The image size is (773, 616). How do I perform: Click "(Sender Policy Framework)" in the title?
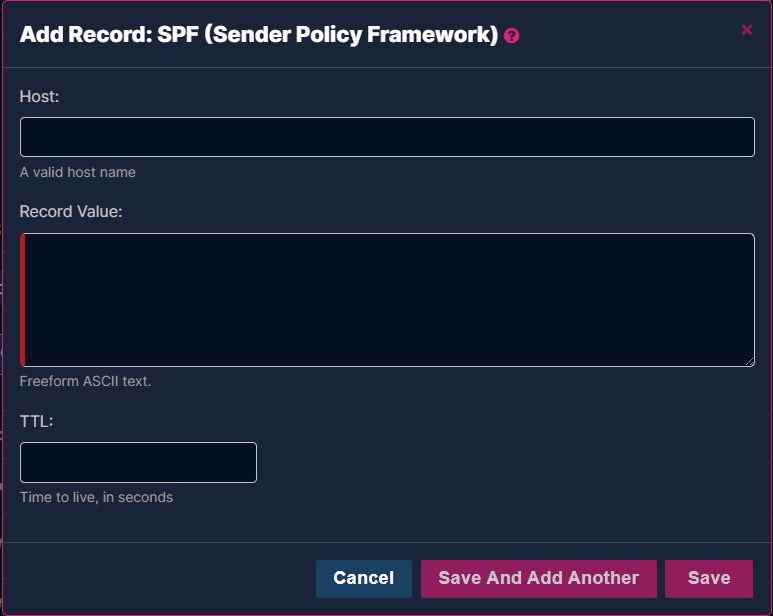[x=351, y=35]
